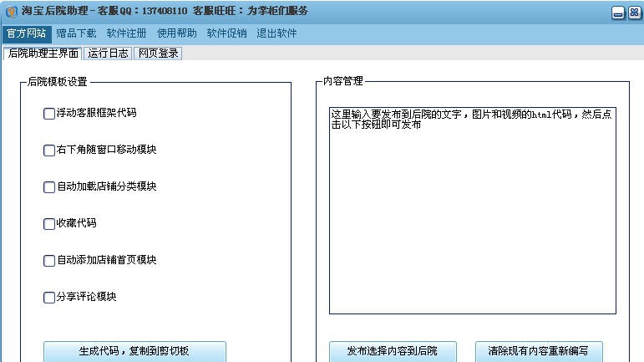Focus the 内容管理 html text area
Image resolution: width=644 pixels, height=362 pixels.
tap(473, 211)
